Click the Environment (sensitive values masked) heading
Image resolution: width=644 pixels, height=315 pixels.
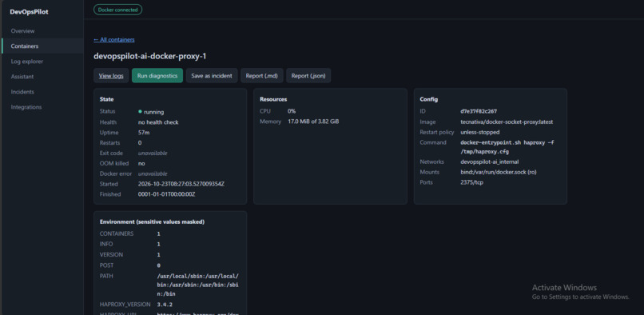coord(153,222)
